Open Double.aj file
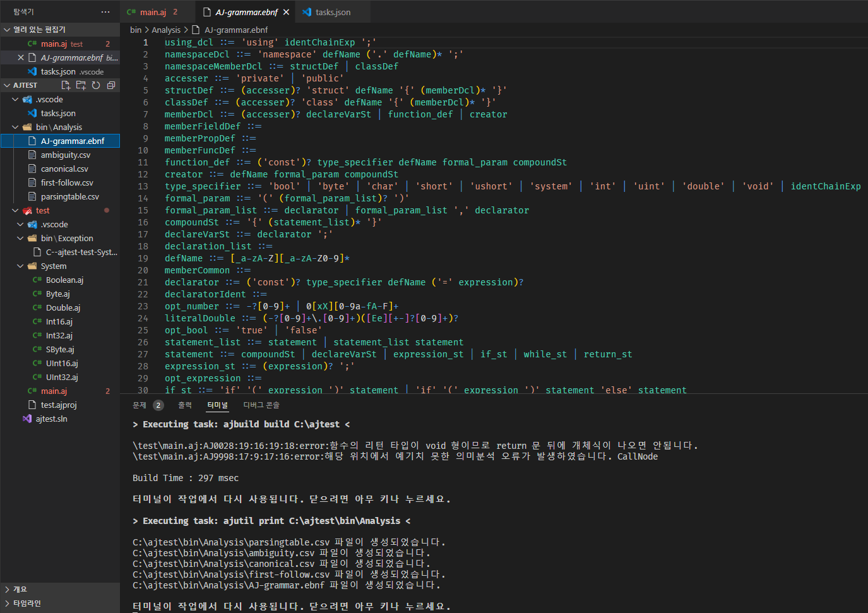The height and width of the screenshot is (613, 868). (x=60, y=307)
